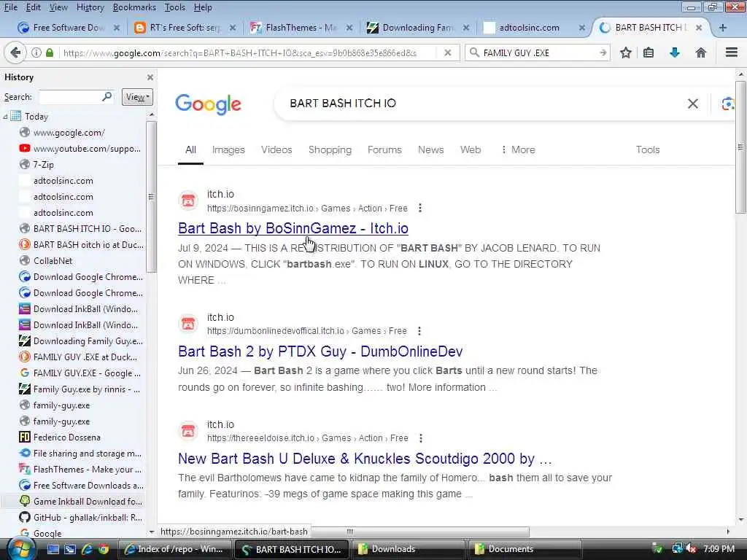This screenshot has height=560, width=747.
Task: Open the hamburger menu
Action: pyautogui.click(x=731, y=52)
